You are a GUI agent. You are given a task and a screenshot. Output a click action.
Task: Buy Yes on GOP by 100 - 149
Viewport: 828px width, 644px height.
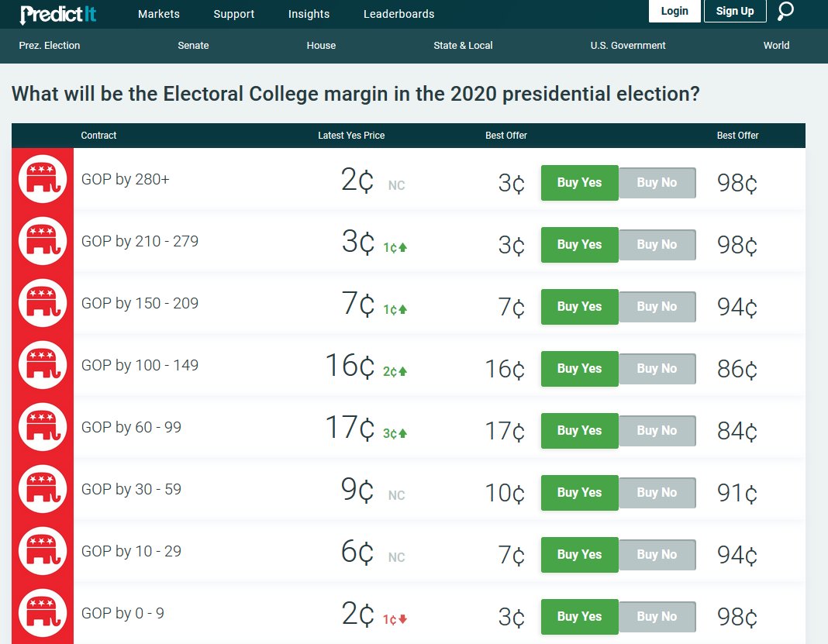click(579, 368)
